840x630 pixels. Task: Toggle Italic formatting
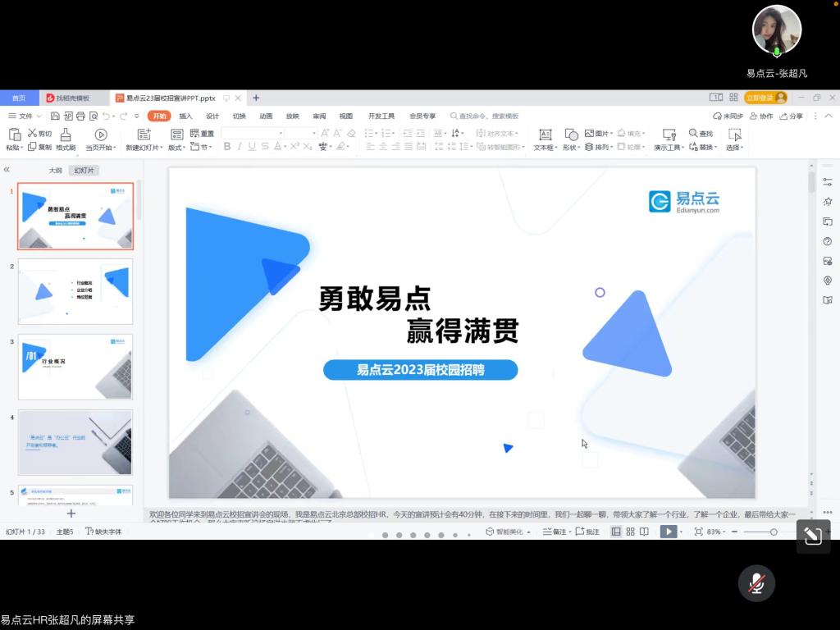(x=240, y=146)
